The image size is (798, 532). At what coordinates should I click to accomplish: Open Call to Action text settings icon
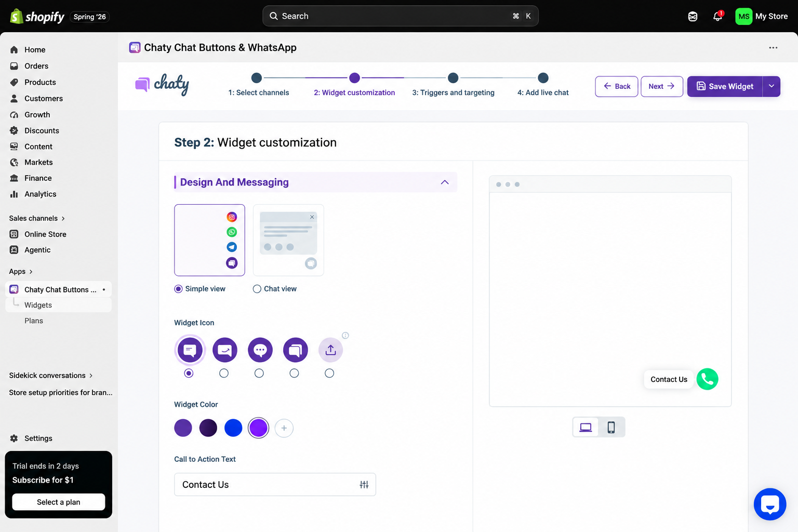tap(364, 485)
